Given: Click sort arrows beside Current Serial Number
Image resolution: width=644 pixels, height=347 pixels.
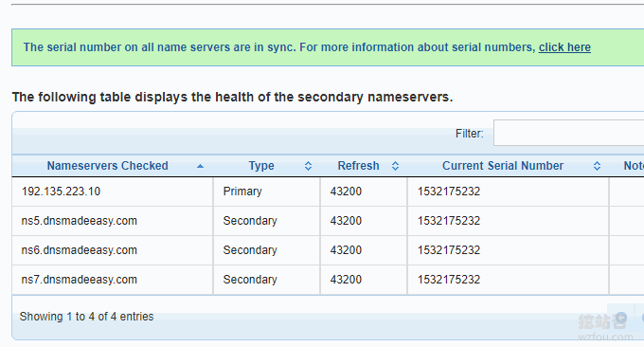Looking at the screenshot, I should (x=597, y=166).
